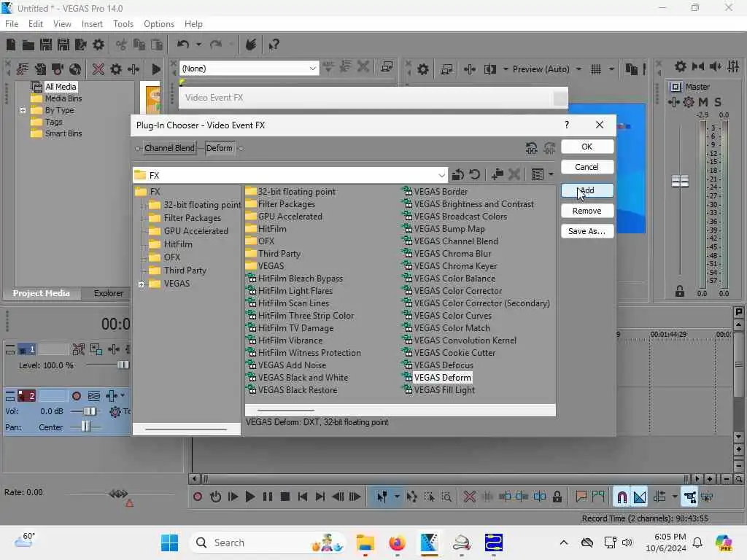The image size is (747, 560).
Task: Open the (None) preset dropdown
Action: [x=312, y=69]
